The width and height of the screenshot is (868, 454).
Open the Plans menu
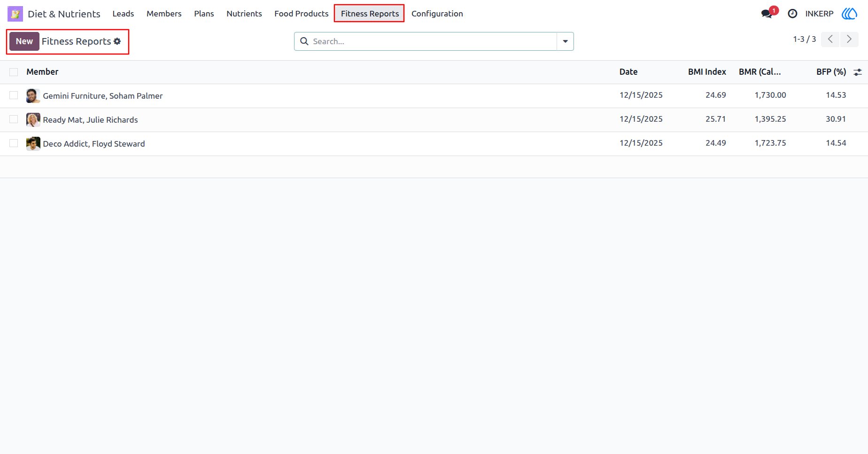204,14
